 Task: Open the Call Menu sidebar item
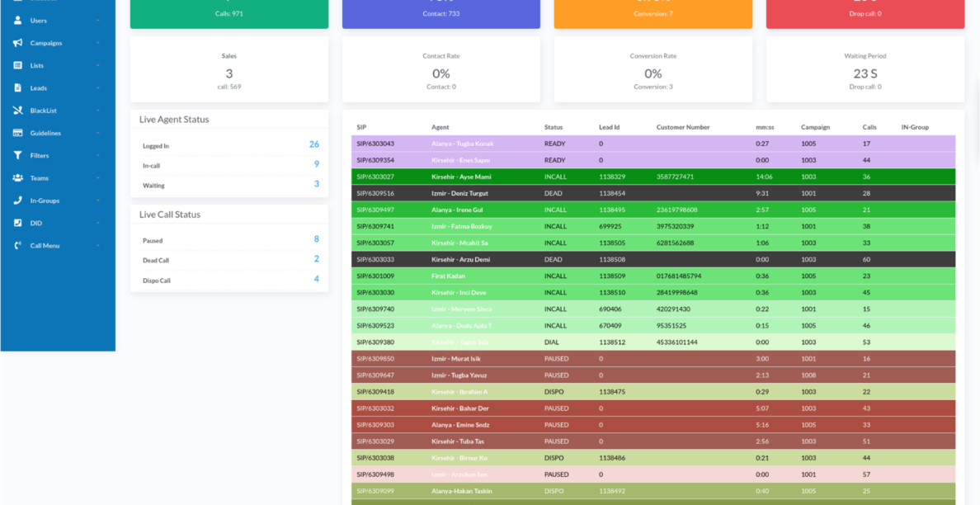(45, 246)
